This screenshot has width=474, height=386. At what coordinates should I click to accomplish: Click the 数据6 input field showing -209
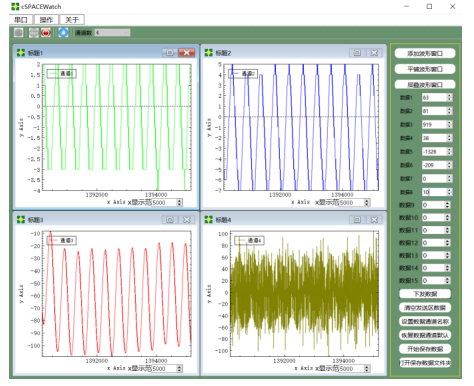point(434,165)
